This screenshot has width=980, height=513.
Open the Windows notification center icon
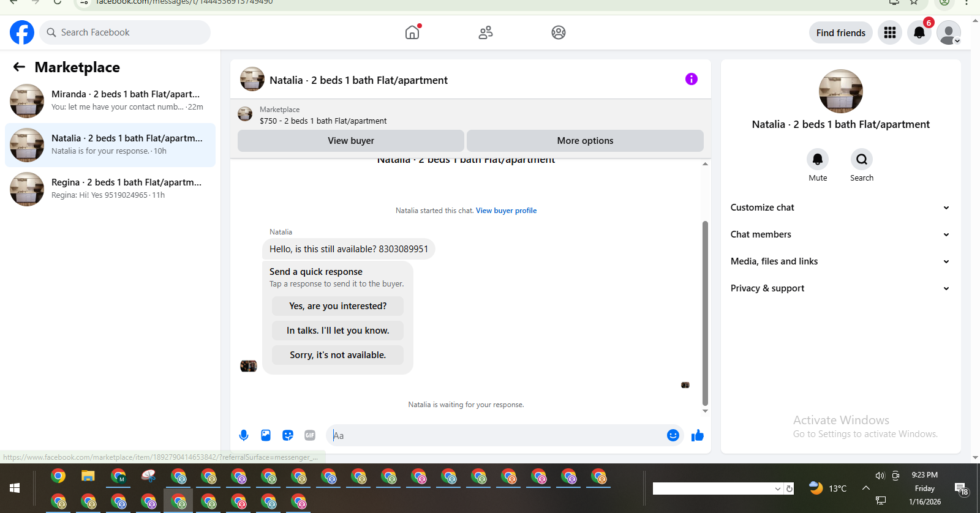(961, 489)
